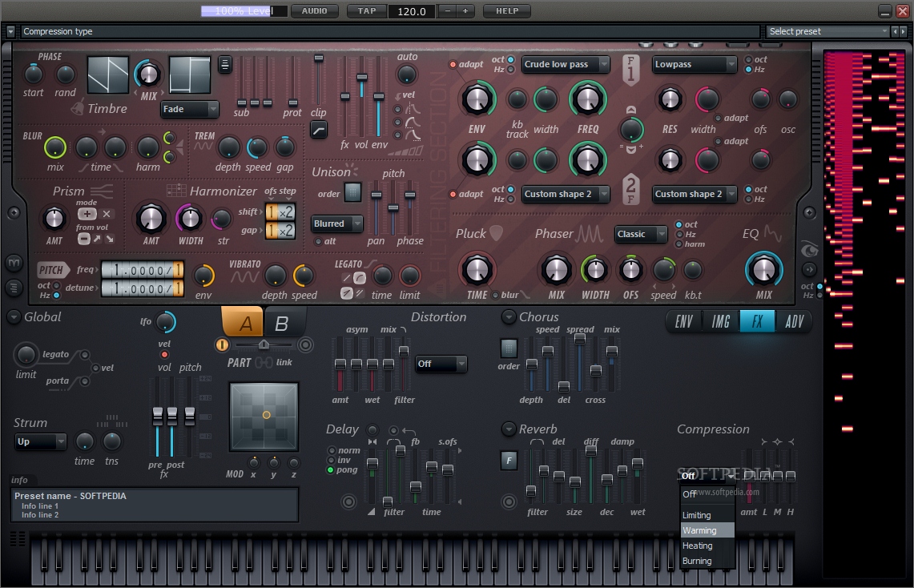Image resolution: width=914 pixels, height=588 pixels.
Task: Click the Prism mode plus icon
Action: click(x=87, y=214)
